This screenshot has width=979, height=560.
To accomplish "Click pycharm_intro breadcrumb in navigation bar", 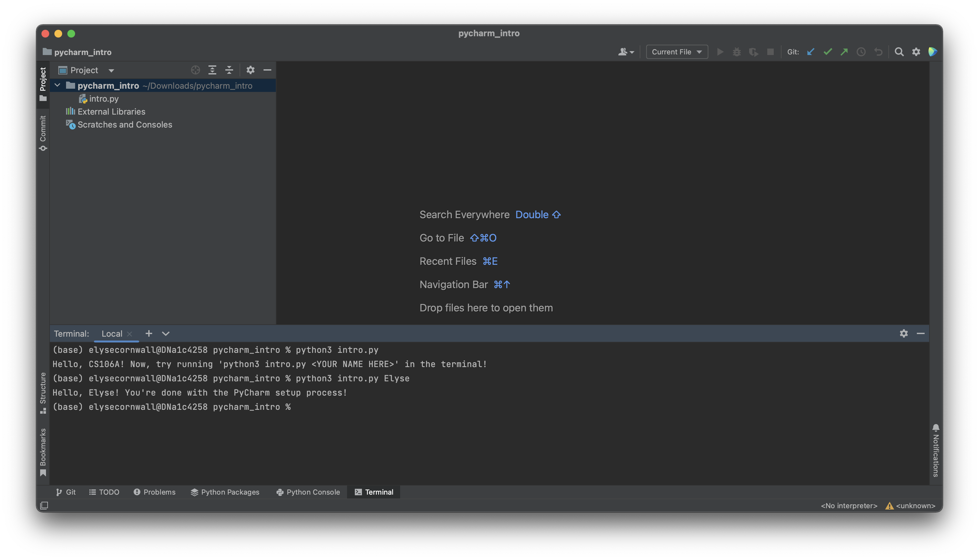I will click(77, 52).
